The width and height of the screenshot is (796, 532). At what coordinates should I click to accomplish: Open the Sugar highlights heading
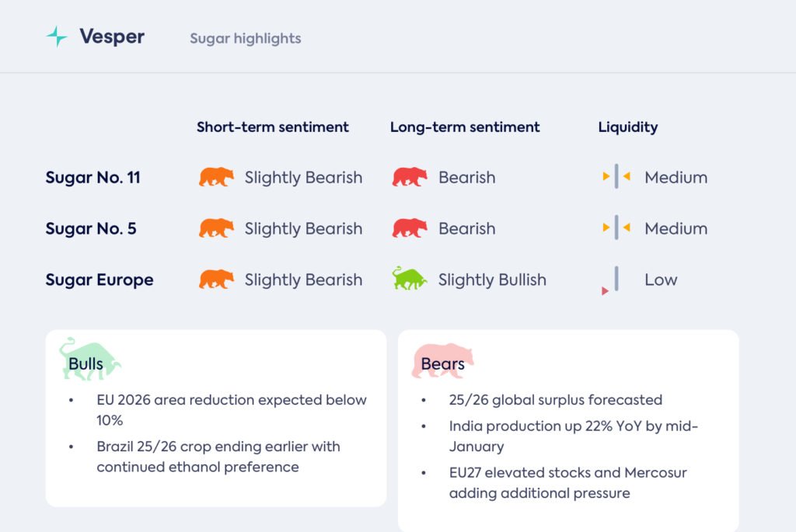tap(246, 38)
